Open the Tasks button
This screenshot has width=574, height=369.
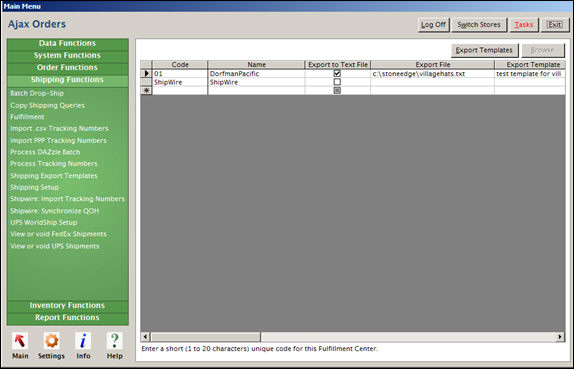[x=524, y=25]
